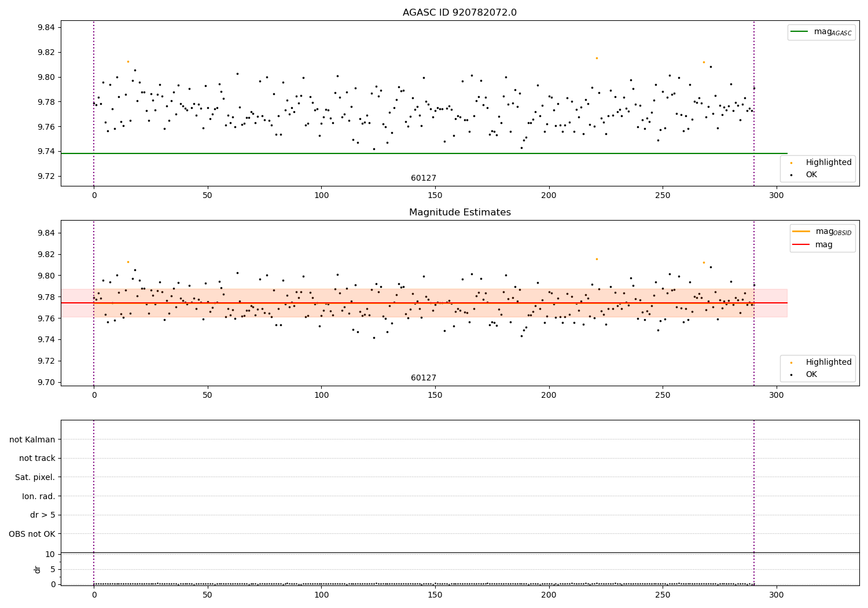The height and width of the screenshot is (608, 868).
Task: Click the 9.72 tick on the top plot
Action: pos(46,177)
